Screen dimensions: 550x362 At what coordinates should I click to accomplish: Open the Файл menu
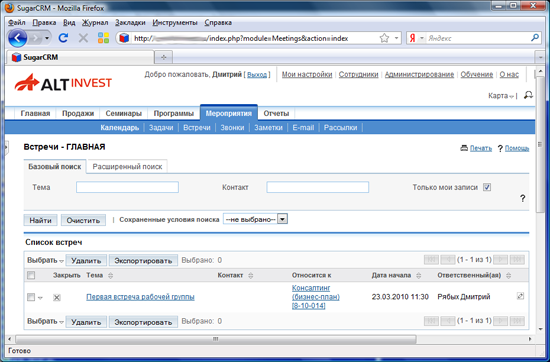pos(16,22)
